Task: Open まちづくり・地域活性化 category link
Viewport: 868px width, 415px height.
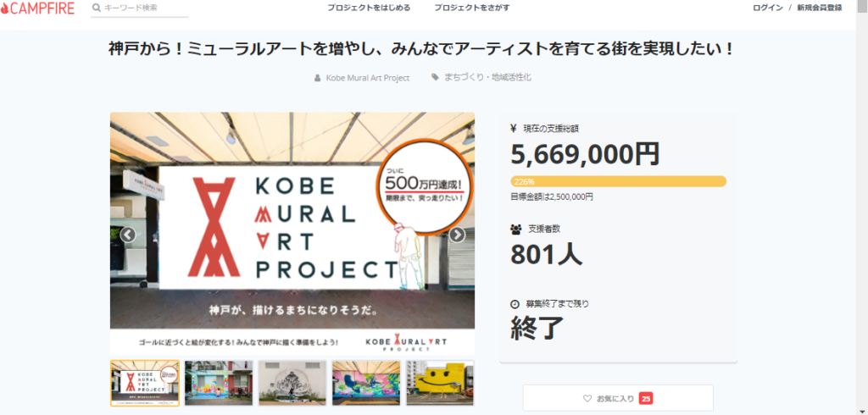Action: 487,77
